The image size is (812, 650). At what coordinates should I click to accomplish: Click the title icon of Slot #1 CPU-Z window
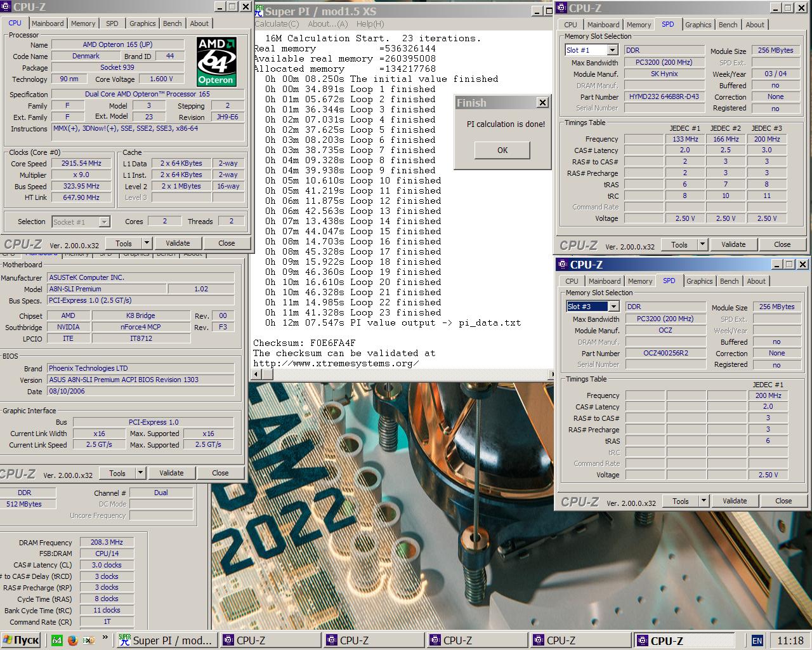(x=561, y=8)
